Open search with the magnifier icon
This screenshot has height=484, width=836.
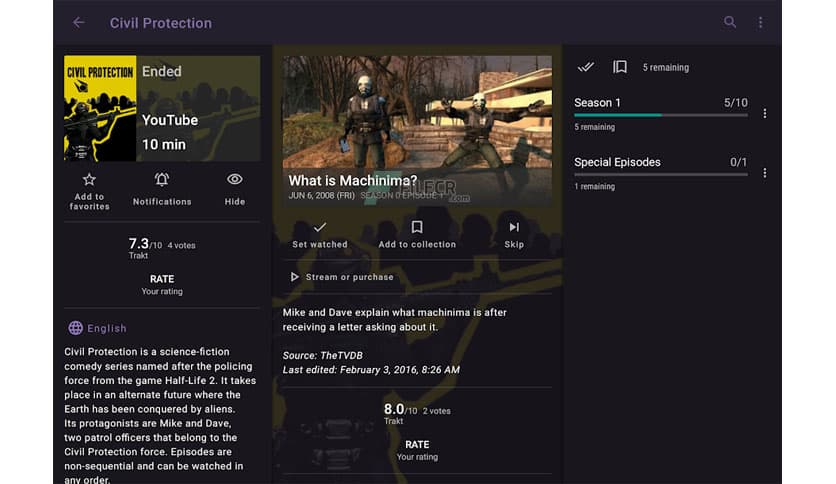click(x=730, y=22)
